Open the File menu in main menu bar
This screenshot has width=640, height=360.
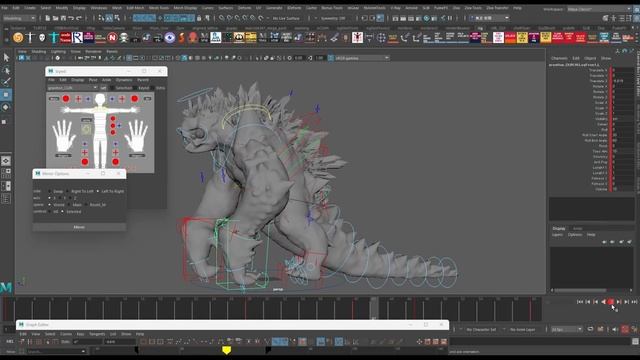(4, 8)
